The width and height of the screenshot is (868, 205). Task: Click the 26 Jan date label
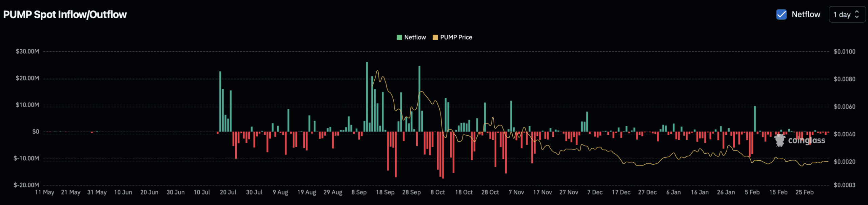click(726, 192)
